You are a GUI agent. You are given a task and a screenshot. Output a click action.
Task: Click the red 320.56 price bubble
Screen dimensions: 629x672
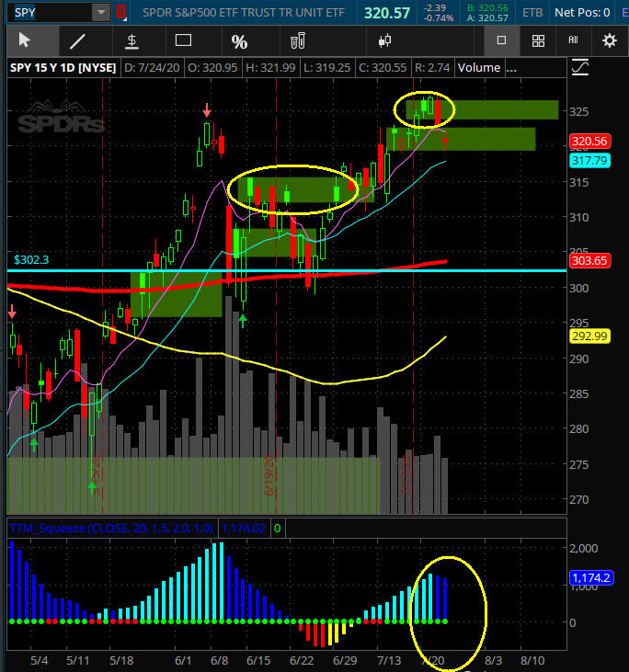tap(589, 141)
